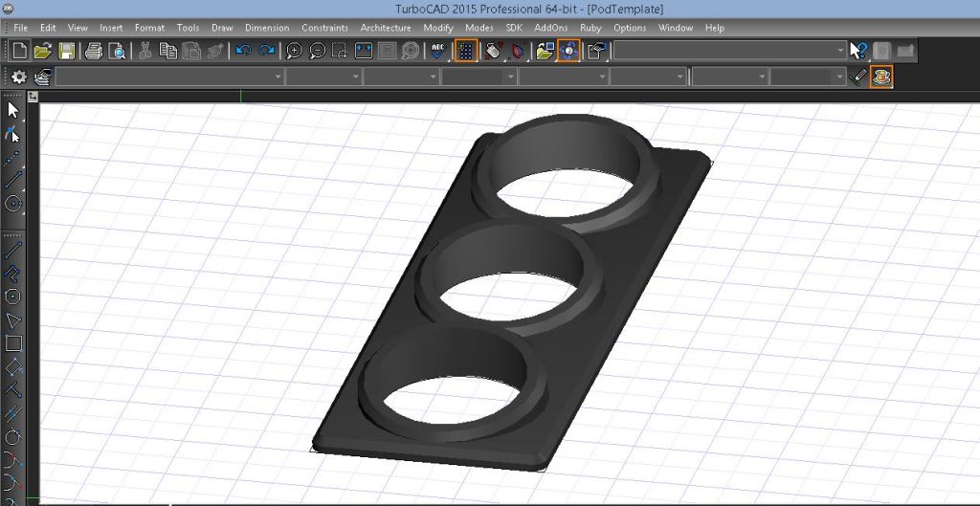Cut selection using the scissors icon
This screenshot has width=980, height=506.
pyautogui.click(x=145, y=51)
